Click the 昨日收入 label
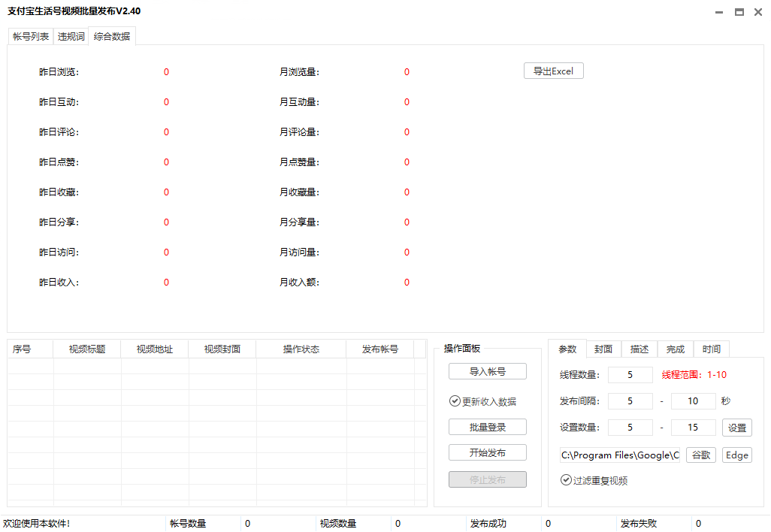771x532 pixels. tap(59, 283)
